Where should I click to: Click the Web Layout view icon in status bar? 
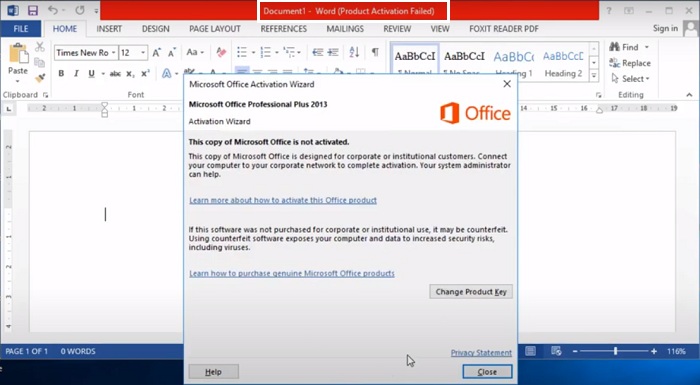(x=556, y=352)
